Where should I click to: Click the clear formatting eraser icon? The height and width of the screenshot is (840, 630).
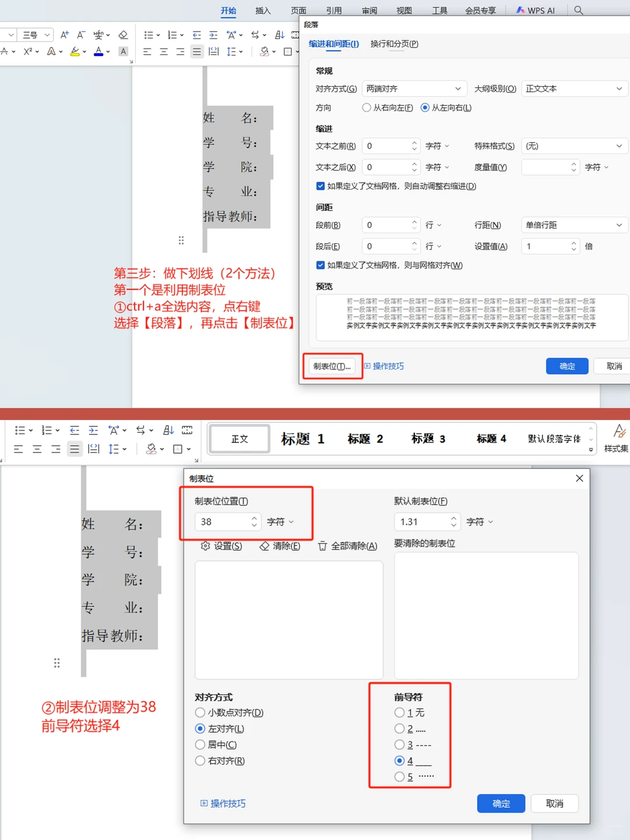click(x=123, y=35)
